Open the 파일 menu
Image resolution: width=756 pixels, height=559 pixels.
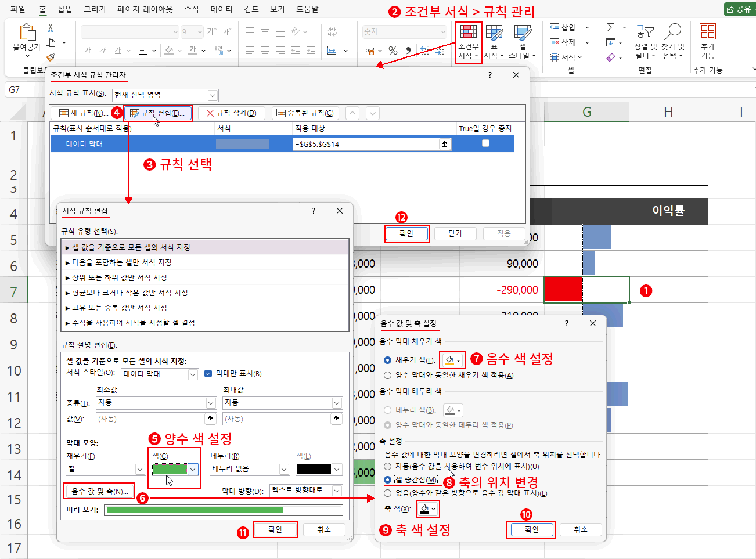[x=18, y=9]
